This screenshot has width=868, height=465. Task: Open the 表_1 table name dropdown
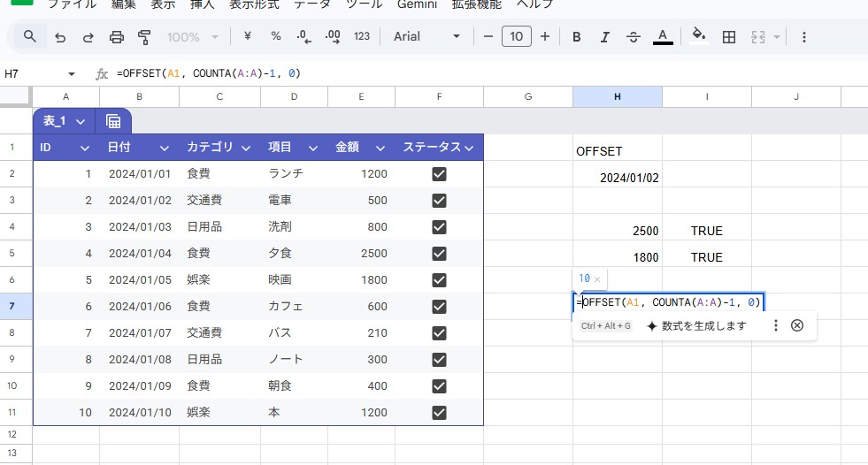pos(81,121)
